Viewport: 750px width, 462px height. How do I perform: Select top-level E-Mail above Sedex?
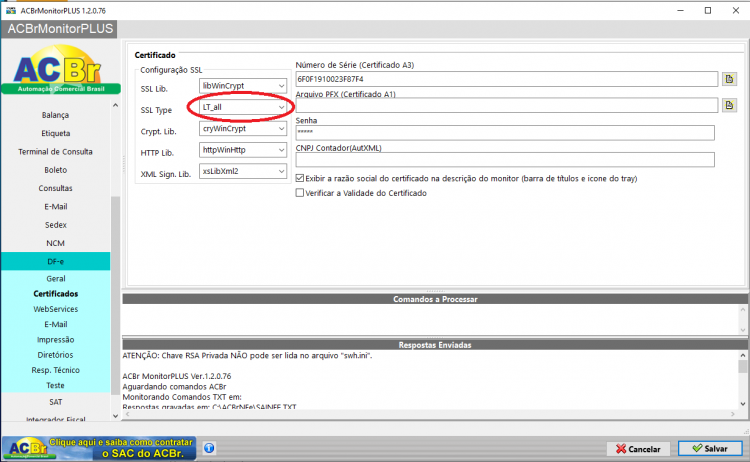tap(55, 207)
